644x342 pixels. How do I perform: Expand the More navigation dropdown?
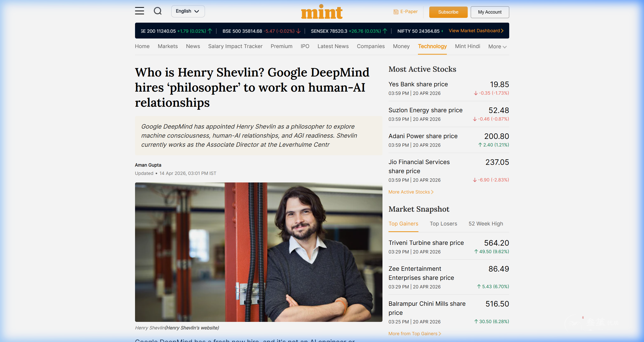pyautogui.click(x=497, y=47)
